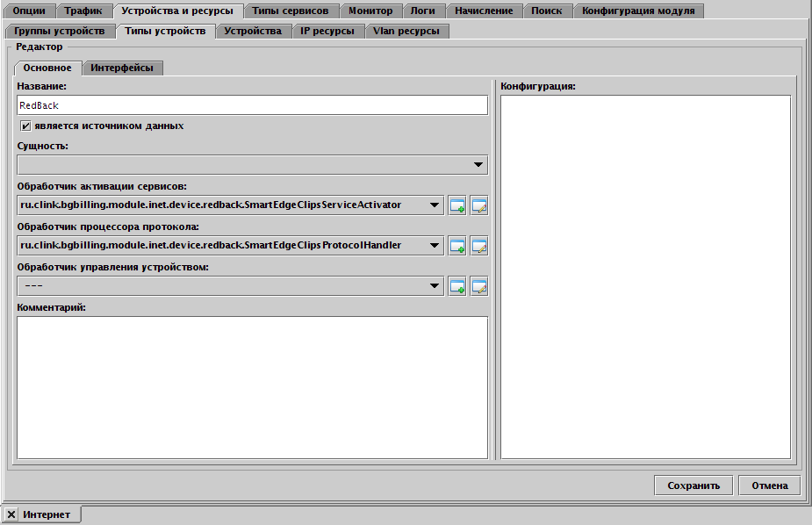Expand device management handler dropdown

(x=435, y=286)
